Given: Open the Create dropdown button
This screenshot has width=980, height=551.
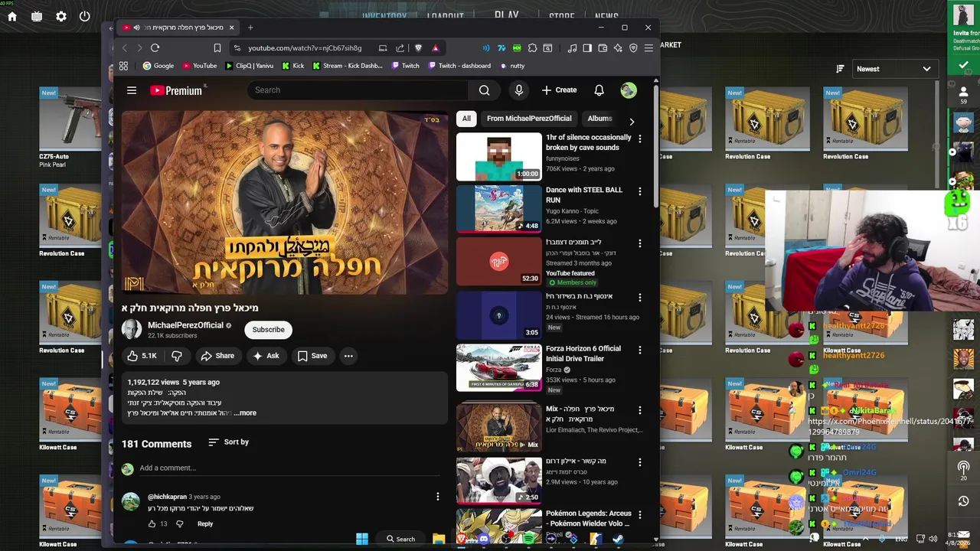Looking at the screenshot, I should point(559,90).
